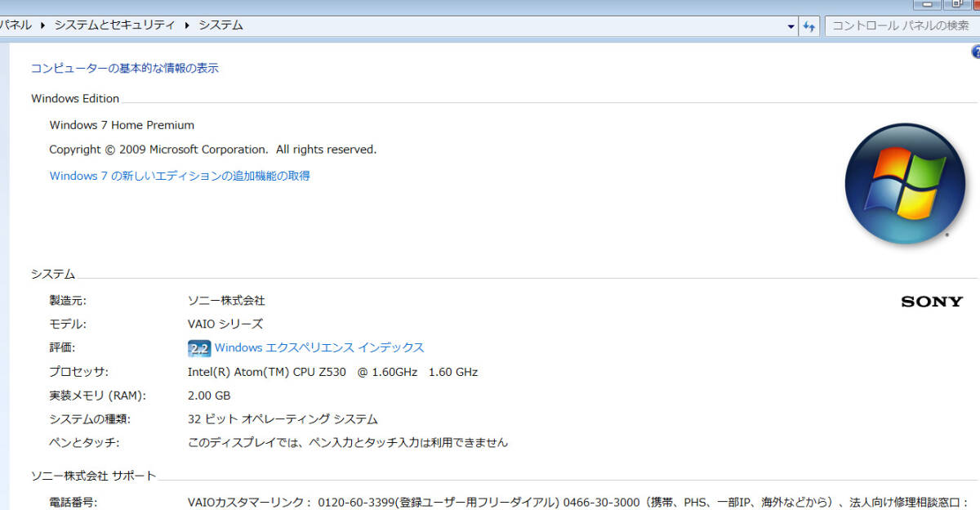Click the 2.2 experience index score badge
Screen dimensions: 980x510
pyautogui.click(x=199, y=348)
